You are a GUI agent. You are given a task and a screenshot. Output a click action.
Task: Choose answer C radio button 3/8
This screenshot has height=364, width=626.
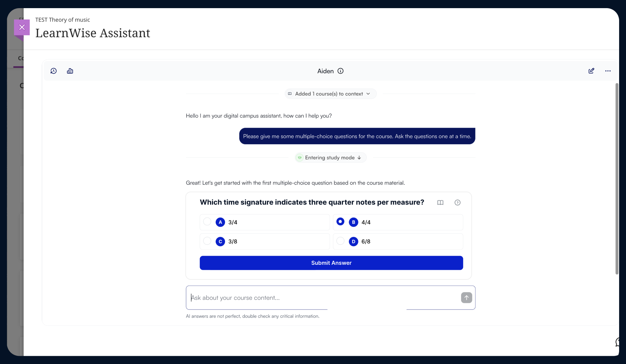tap(207, 241)
